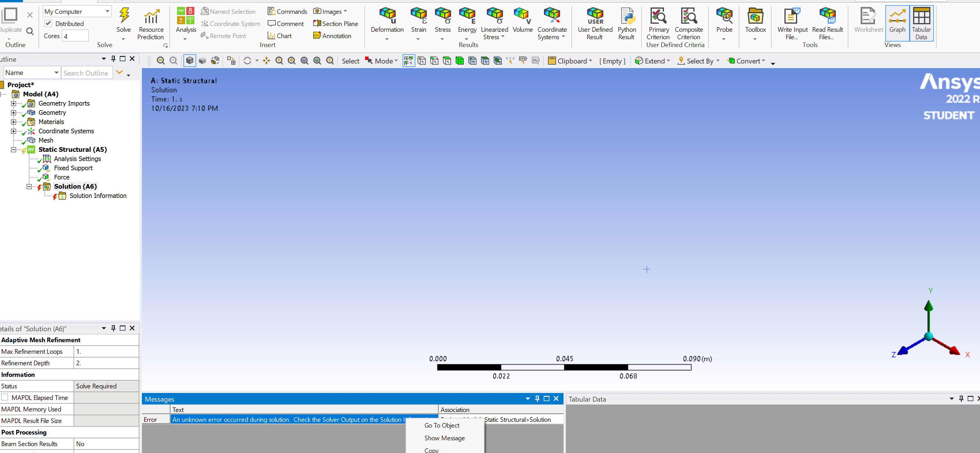Expand the Geometry Imports tree node
980x453 pixels.
[14, 104]
